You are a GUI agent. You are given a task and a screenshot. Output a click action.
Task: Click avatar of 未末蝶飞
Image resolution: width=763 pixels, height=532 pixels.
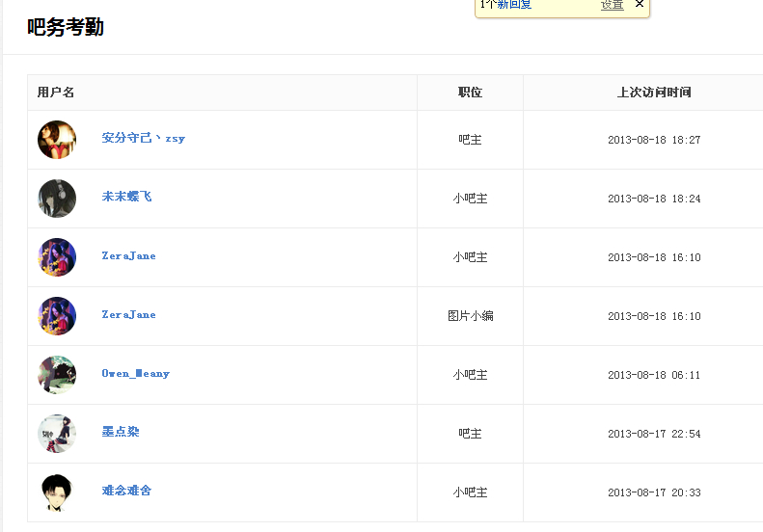pos(57,199)
